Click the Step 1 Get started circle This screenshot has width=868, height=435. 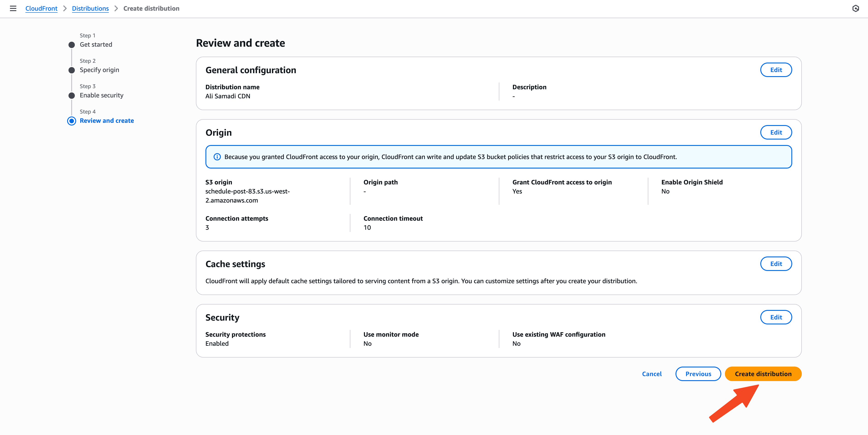click(71, 45)
